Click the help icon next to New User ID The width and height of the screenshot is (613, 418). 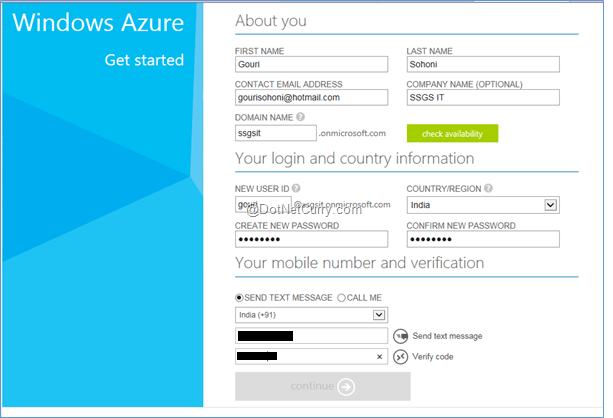(297, 188)
